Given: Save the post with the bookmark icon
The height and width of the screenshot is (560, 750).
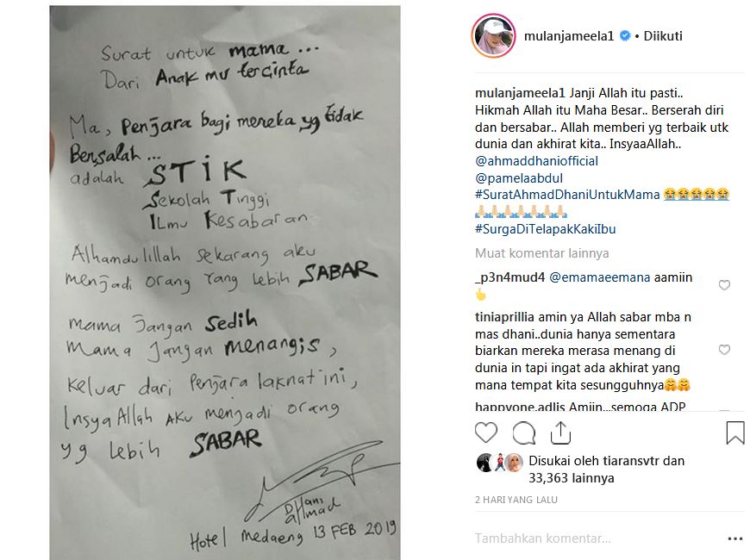Looking at the screenshot, I should coord(735,432).
